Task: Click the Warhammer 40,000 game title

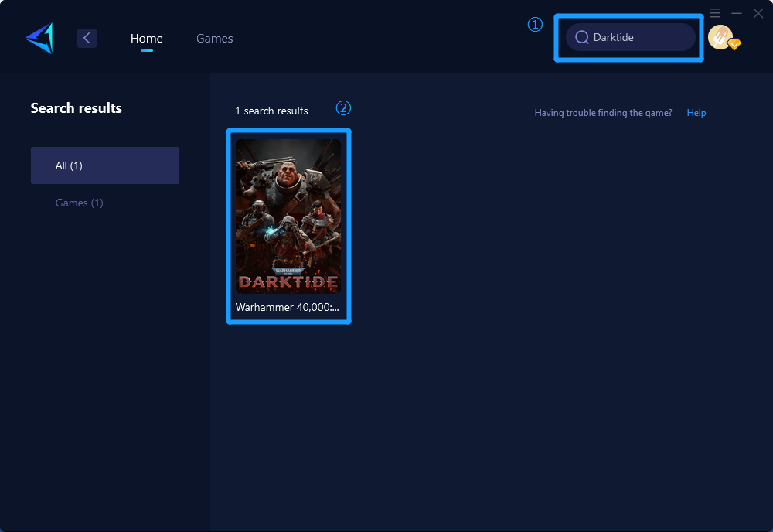Action: (x=288, y=307)
